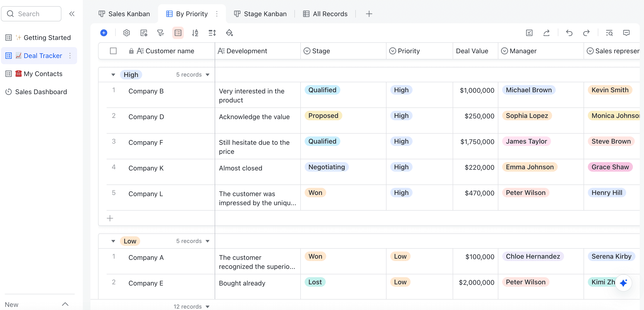Collapse the High priority group
Image resolution: width=644 pixels, height=310 pixels.
click(113, 75)
